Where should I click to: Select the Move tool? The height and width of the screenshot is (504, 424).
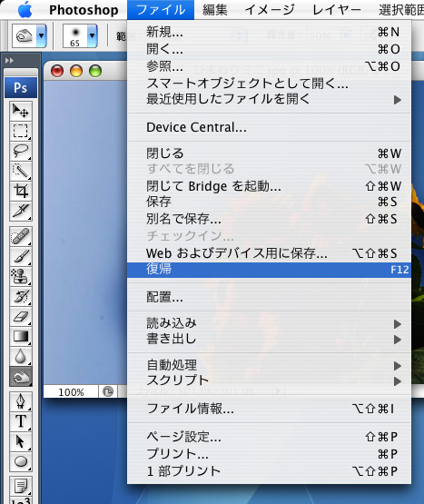click(x=21, y=111)
